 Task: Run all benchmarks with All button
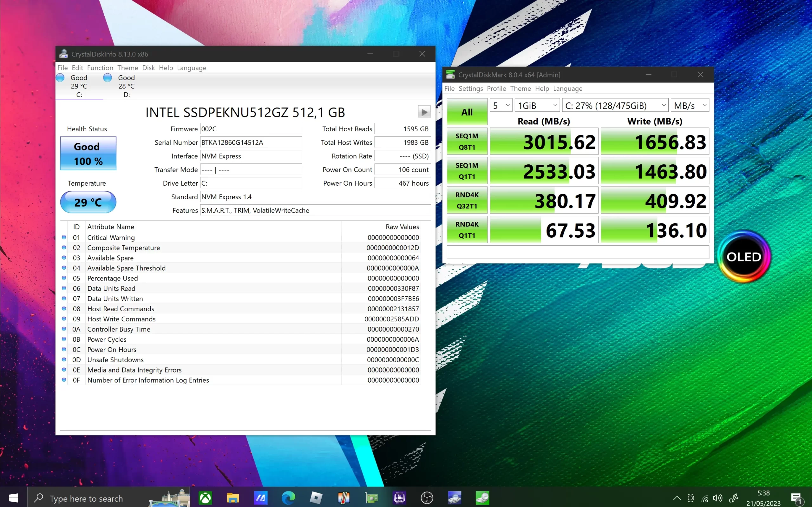tap(467, 112)
